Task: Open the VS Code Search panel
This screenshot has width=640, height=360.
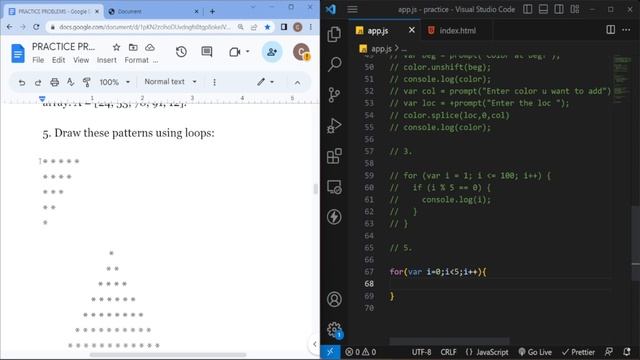Action: coord(334,64)
